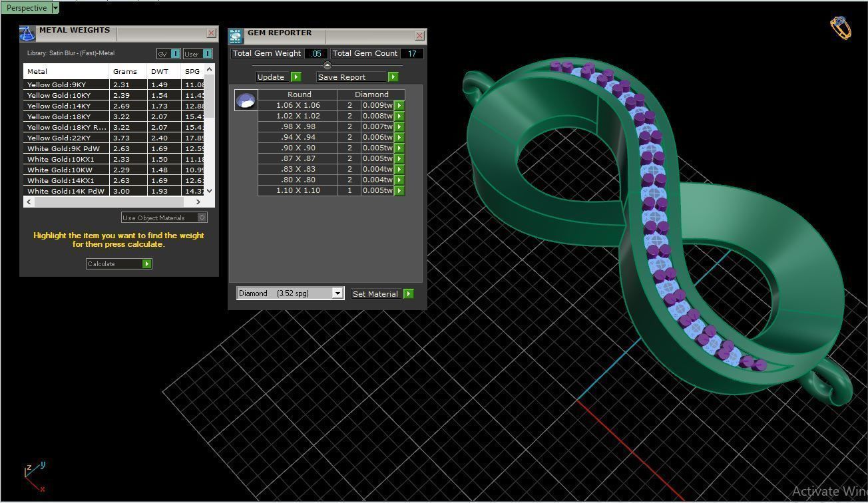Open the Diamond (3.52 spg) material dropdown

point(337,293)
